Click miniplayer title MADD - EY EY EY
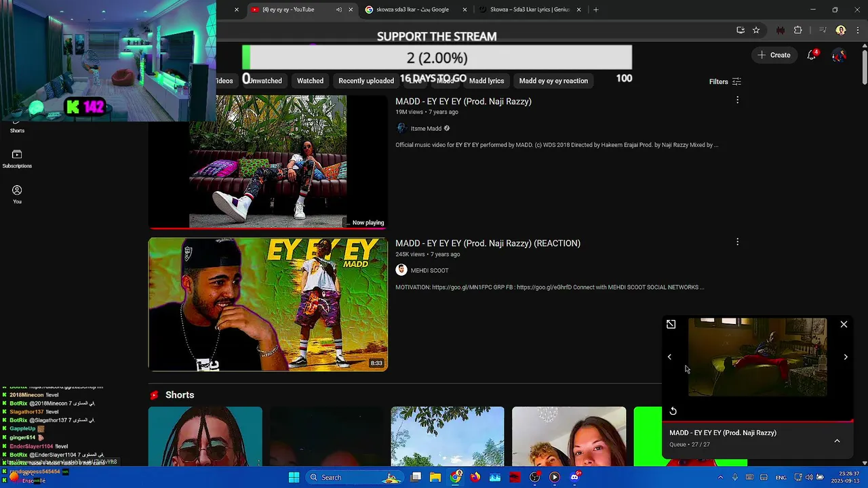This screenshot has width=868, height=488. [723, 433]
